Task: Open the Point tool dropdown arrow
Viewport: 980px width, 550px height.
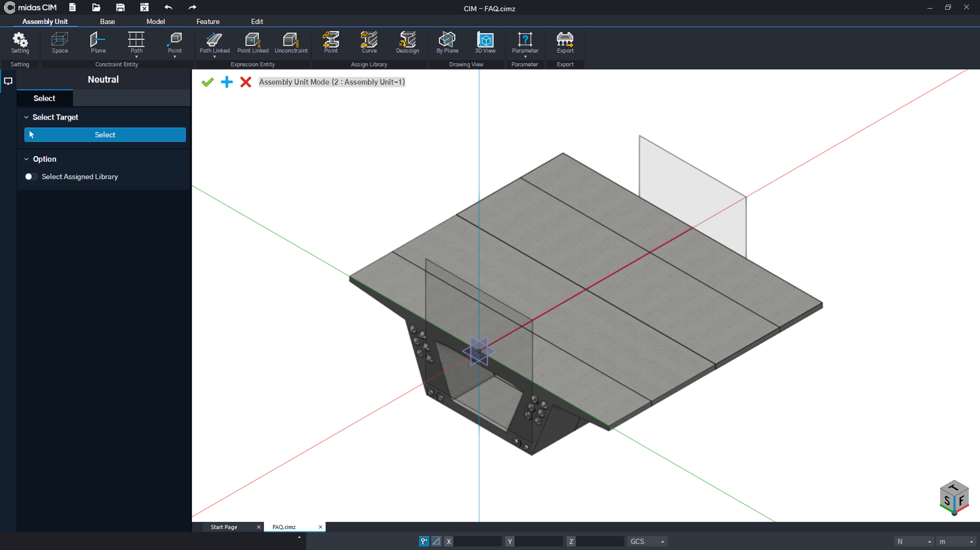Action: [x=174, y=57]
